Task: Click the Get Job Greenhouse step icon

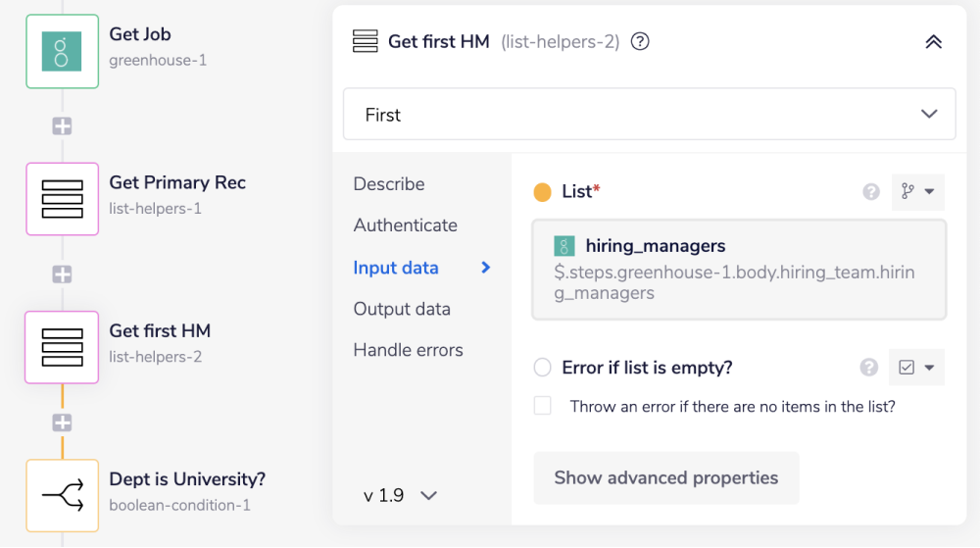Action: 62,51
